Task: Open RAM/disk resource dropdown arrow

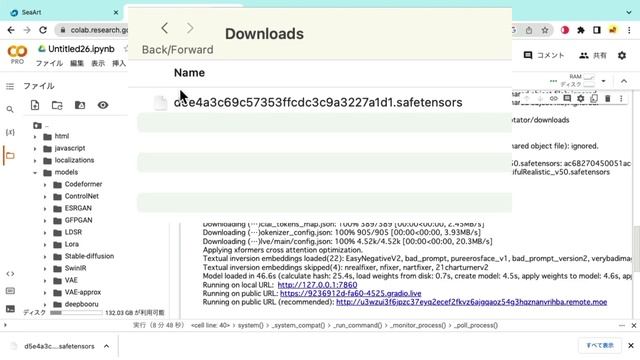Action: [603, 81]
